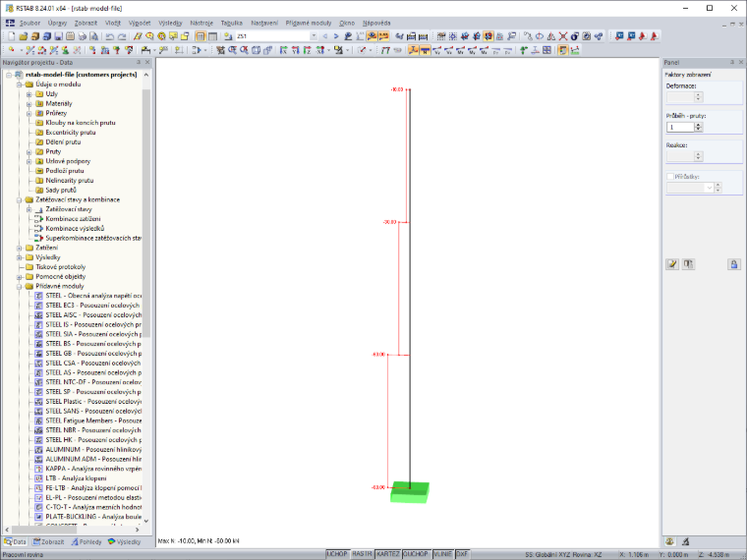
Task: Open the Výpočet menu
Action: pos(140,23)
